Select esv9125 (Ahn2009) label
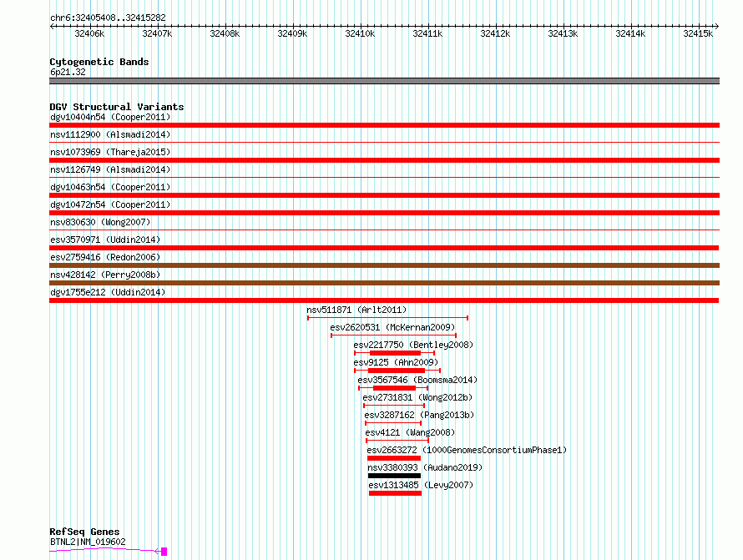Image resolution: width=743 pixels, height=560 pixels. [x=396, y=362]
